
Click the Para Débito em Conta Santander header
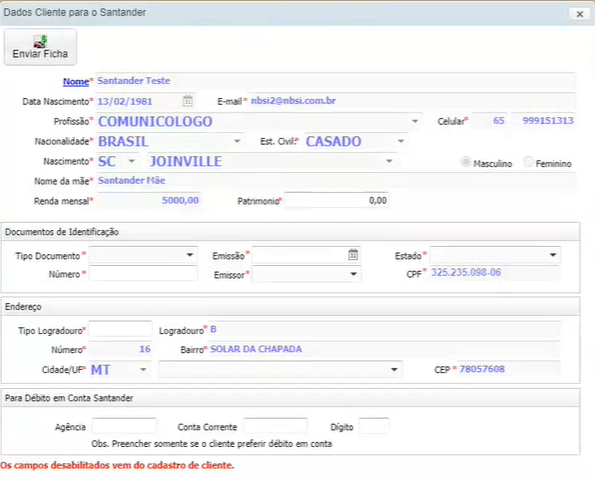click(x=290, y=398)
